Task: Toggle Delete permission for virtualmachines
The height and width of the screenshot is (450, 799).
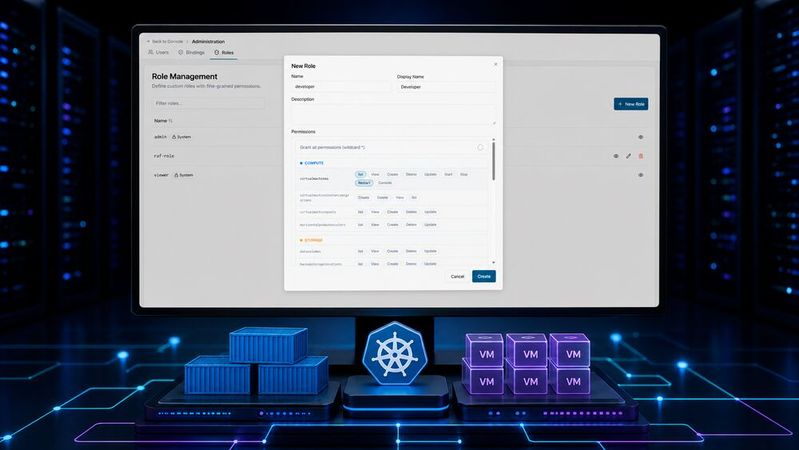Action: pos(411,174)
